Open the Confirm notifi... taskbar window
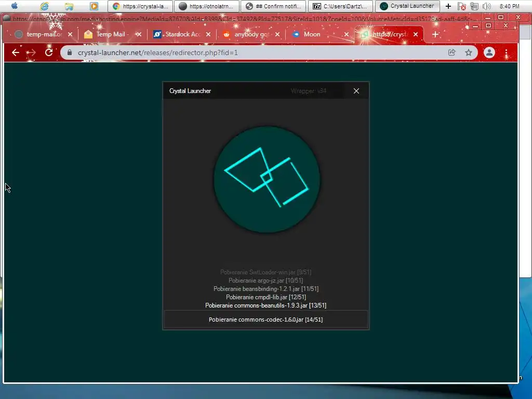The image size is (532, 399). [273, 6]
